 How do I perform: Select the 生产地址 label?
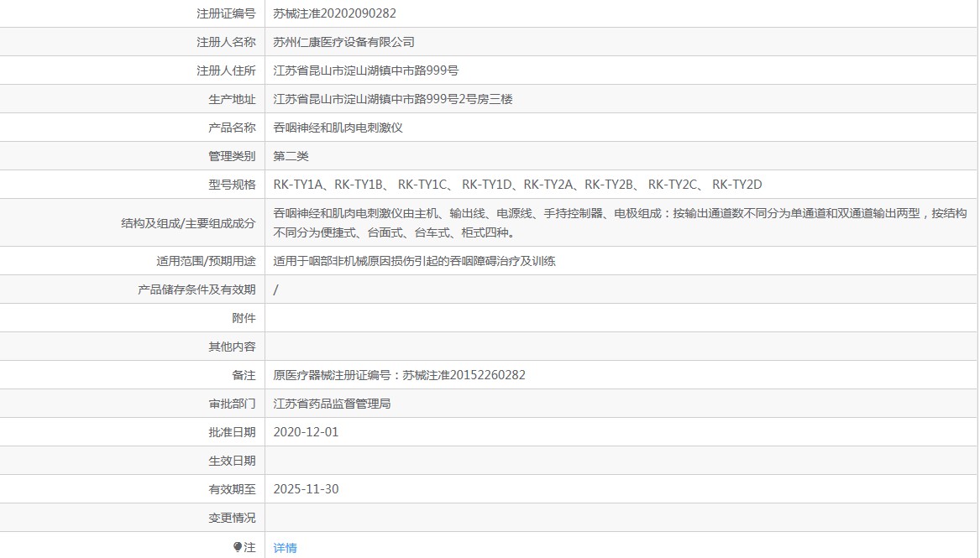click(x=232, y=99)
